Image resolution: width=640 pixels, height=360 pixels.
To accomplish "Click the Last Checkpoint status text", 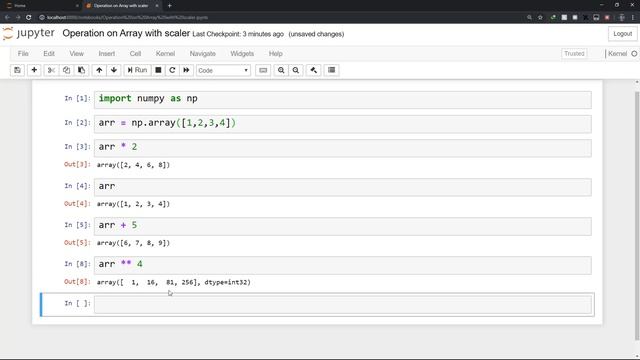I will pyautogui.click(x=238, y=34).
